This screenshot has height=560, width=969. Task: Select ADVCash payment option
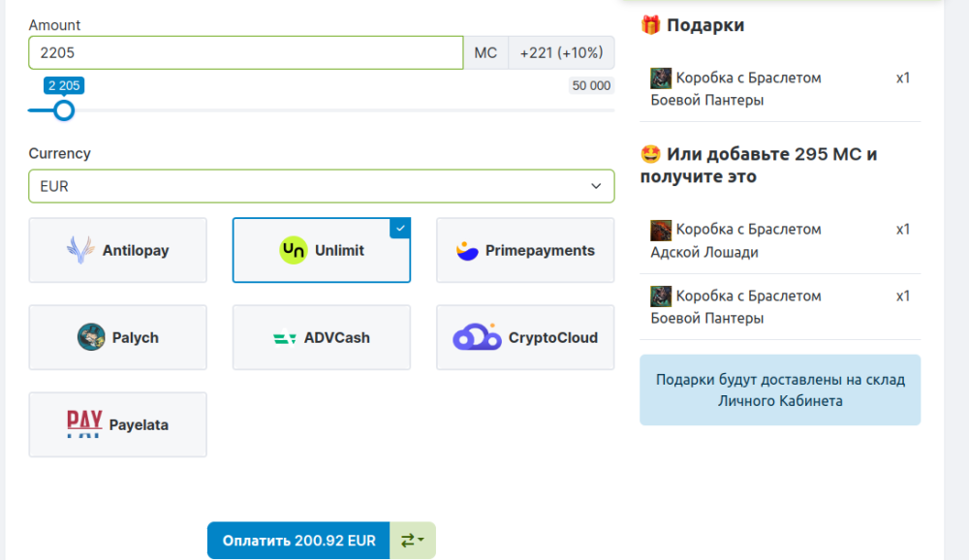321,337
